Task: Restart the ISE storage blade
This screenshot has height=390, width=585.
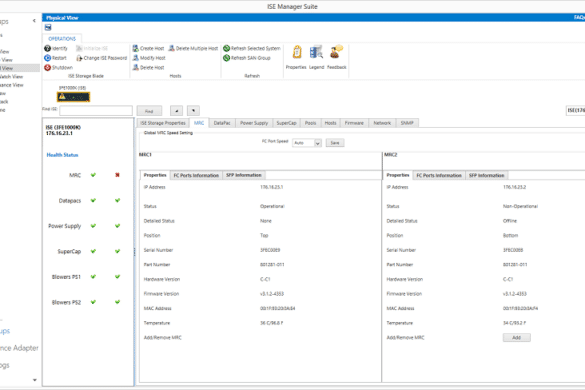Action: pos(55,58)
